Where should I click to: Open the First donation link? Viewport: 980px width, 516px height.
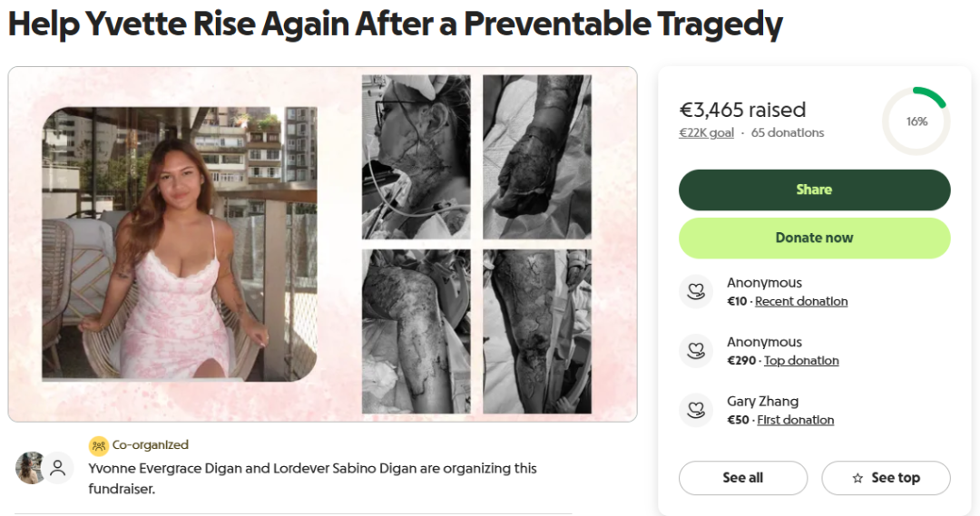coord(795,420)
